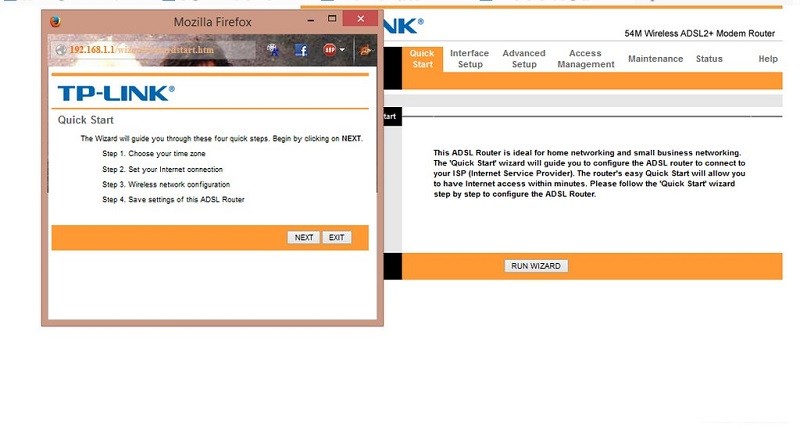Close the Mozilla Firefox popup window
The image size is (800, 428).
(x=360, y=19)
